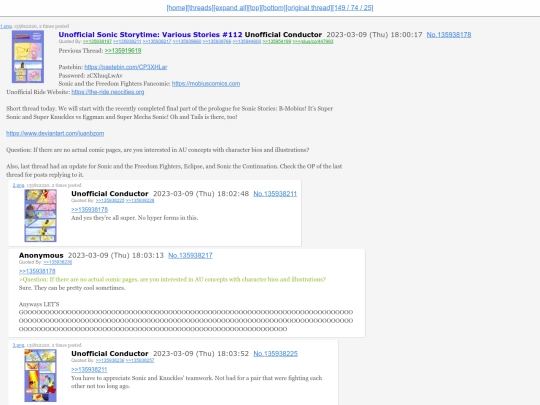Click the timestamp 2023-03-09 (Thu) 18:02:48
Viewport: 540px width, 405px height.
tap(201, 194)
